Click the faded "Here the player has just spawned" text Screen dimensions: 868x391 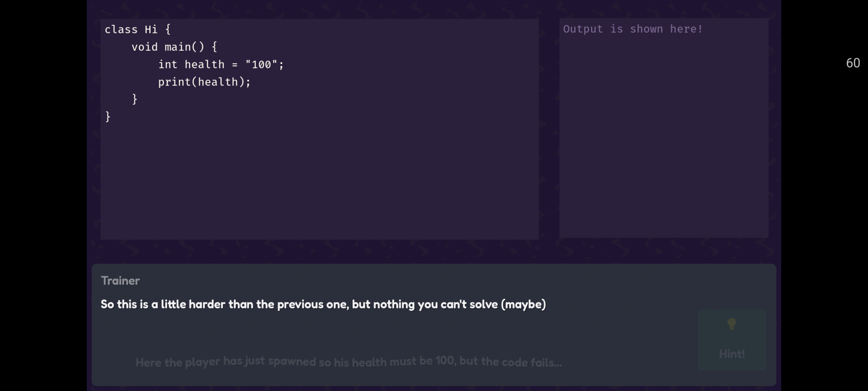click(x=348, y=362)
